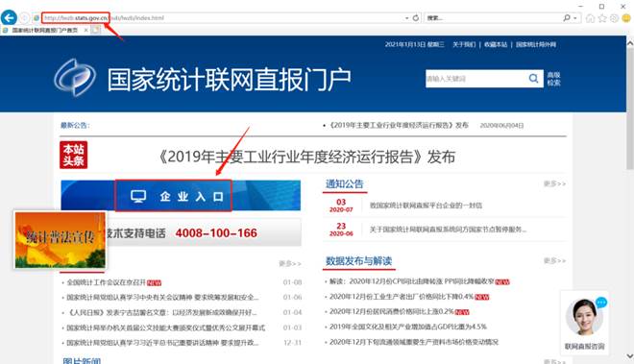Select the 国家统计联网直报门户首页 browser tab

click(45, 30)
